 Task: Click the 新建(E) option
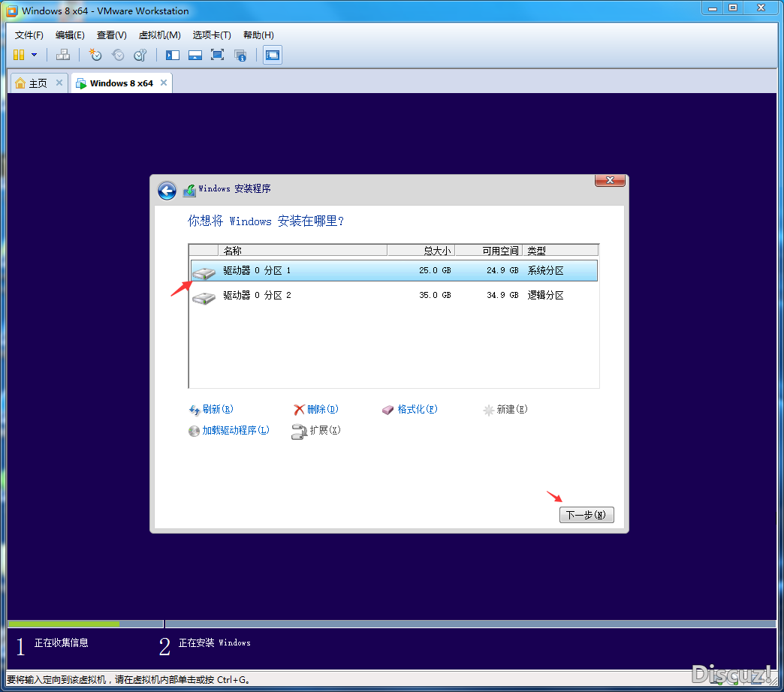point(512,409)
